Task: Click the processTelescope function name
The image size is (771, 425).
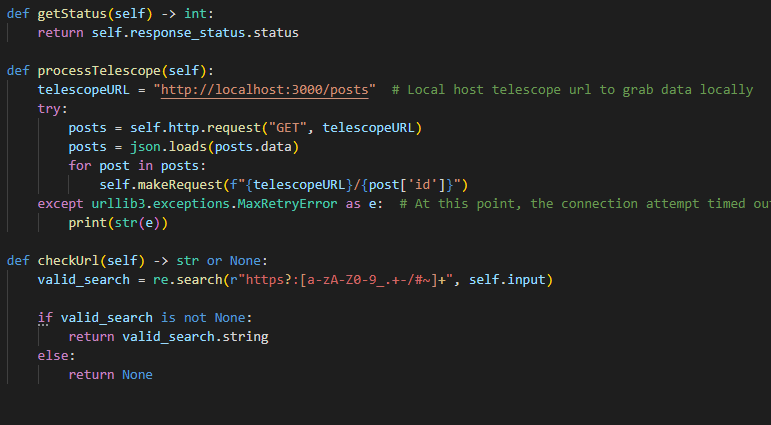Action: [99, 71]
